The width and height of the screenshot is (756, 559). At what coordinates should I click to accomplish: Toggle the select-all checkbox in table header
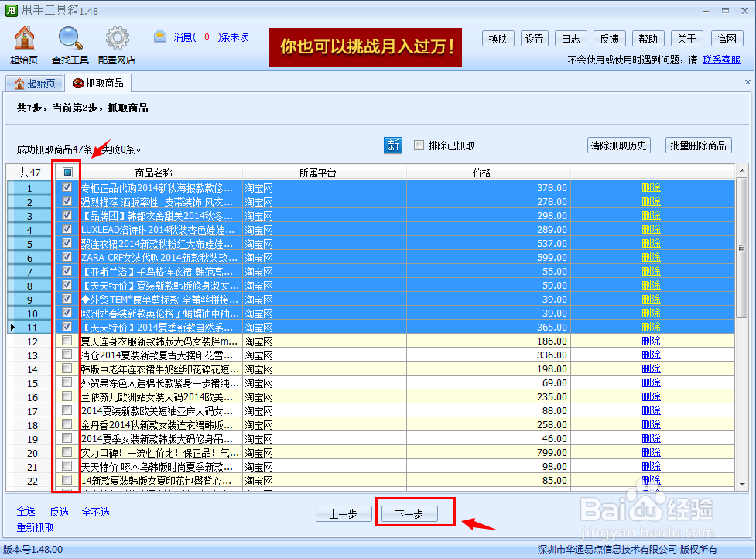point(66,171)
